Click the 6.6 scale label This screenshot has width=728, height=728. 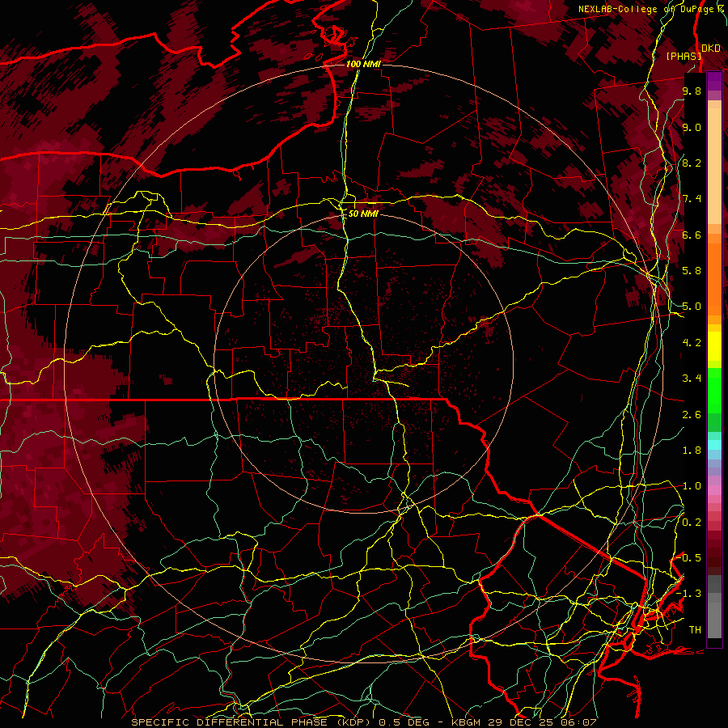(692, 235)
